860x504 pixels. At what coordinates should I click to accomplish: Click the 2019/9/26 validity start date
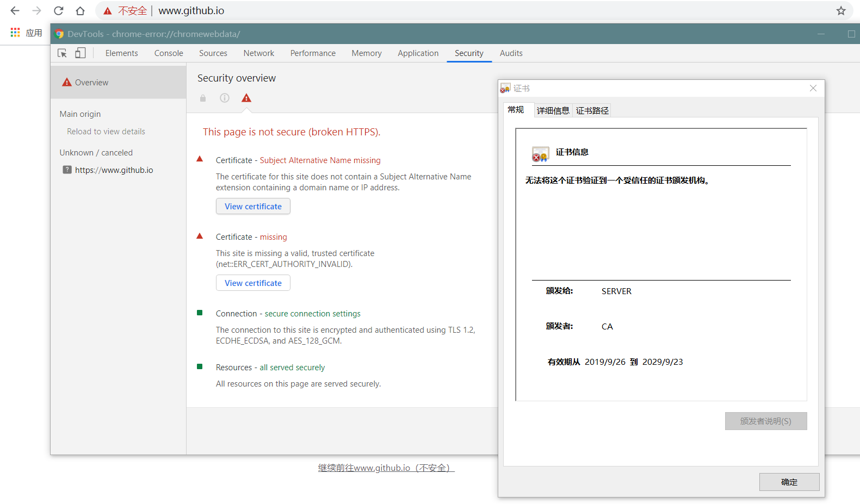pyautogui.click(x=605, y=362)
